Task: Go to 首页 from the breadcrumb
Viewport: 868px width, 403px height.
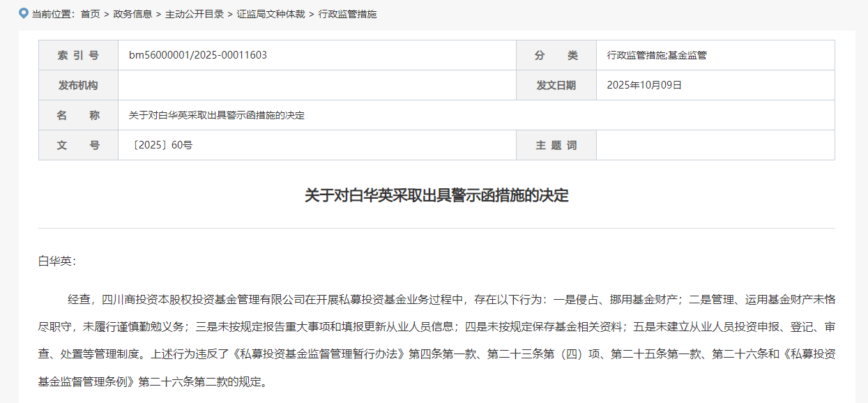Action: point(90,14)
